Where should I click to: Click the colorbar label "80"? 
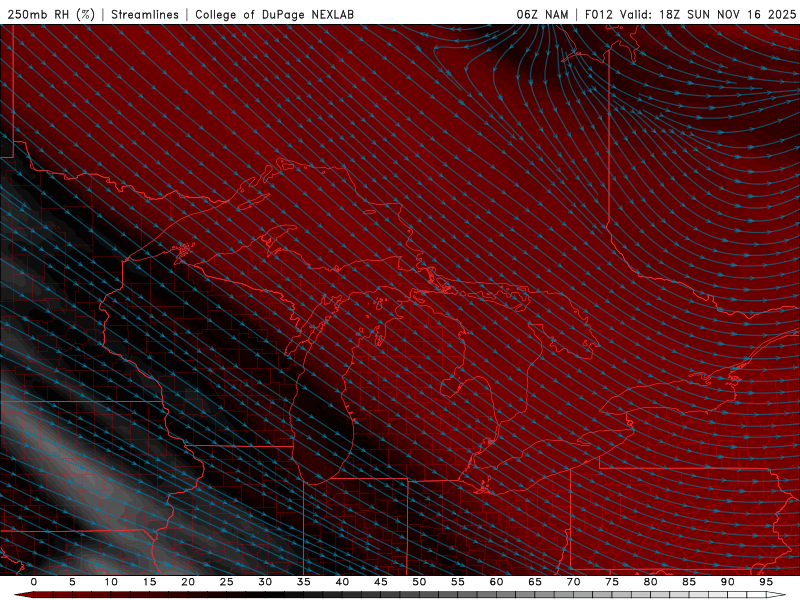click(650, 582)
